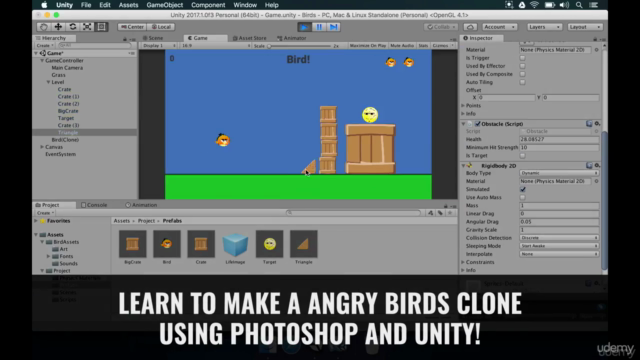Select the Target prefab thumbnail
The height and width of the screenshot is (360, 640).
tap(269, 244)
